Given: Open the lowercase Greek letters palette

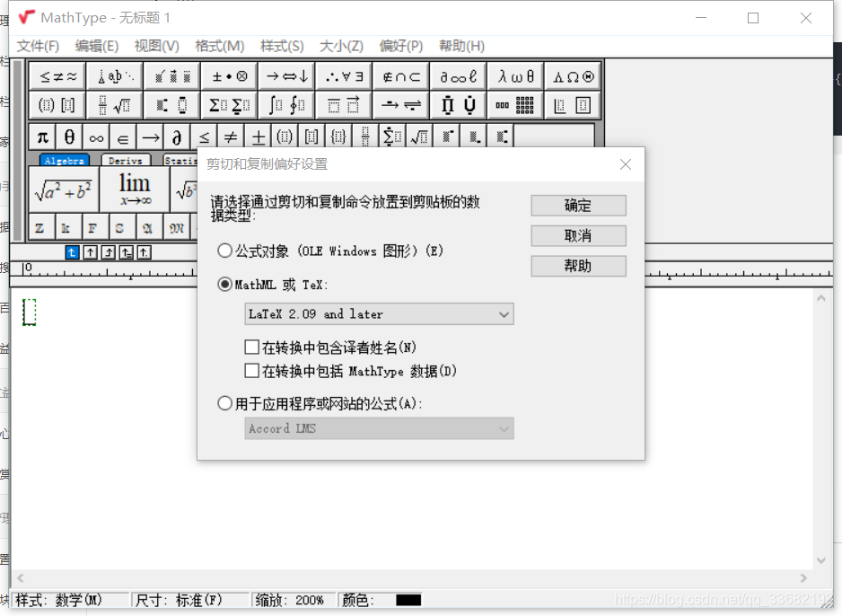Looking at the screenshot, I should 515,77.
